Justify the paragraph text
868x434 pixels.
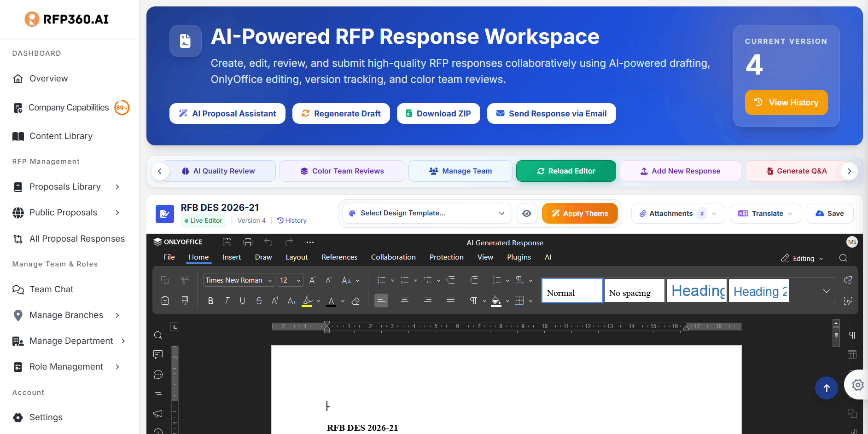[x=450, y=301]
